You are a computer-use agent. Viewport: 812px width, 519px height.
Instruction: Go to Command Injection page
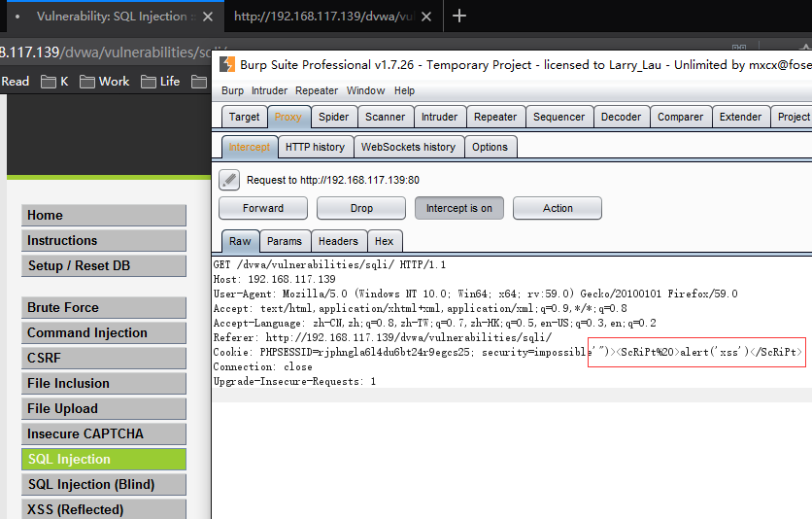coord(104,333)
